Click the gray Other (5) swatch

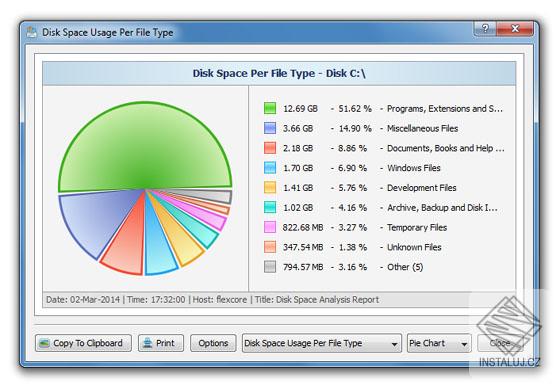click(x=270, y=267)
